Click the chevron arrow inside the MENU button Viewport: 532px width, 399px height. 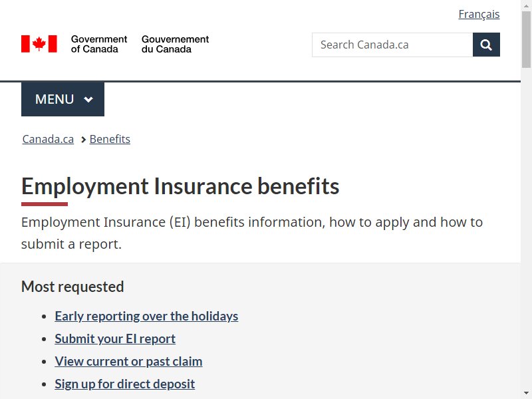point(88,99)
